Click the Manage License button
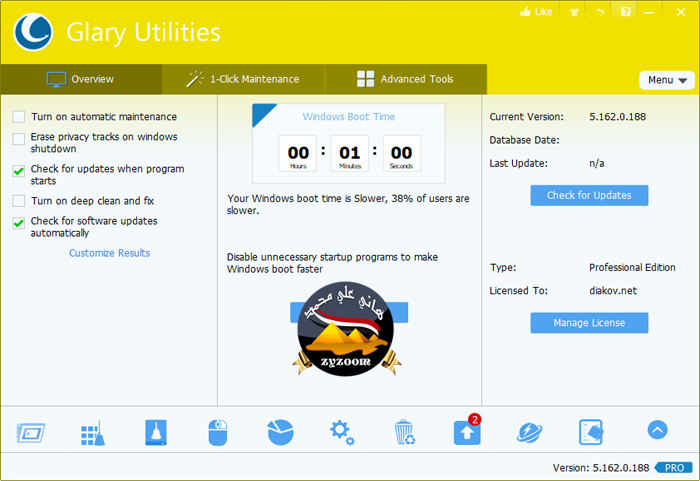 click(x=589, y=322)
